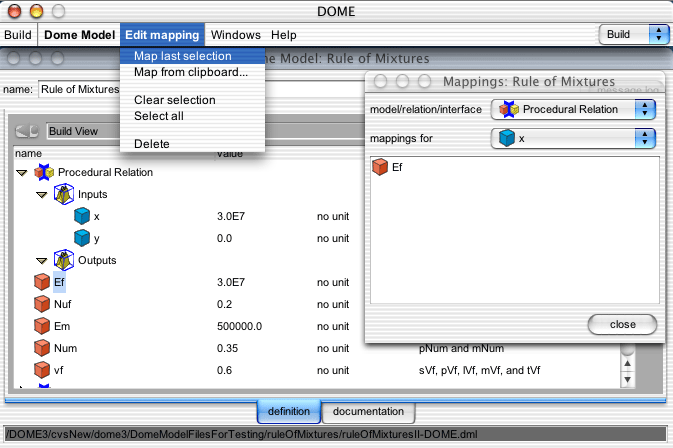The height and width of the screenshot is (448, 673).
Task: Select the Em row label
Action: pos(62,326)
